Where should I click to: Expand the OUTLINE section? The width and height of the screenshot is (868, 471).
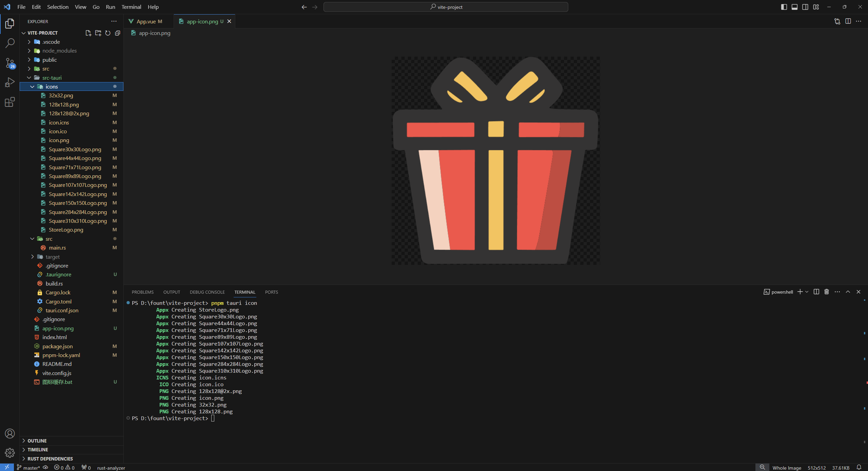tap(72, 440)
